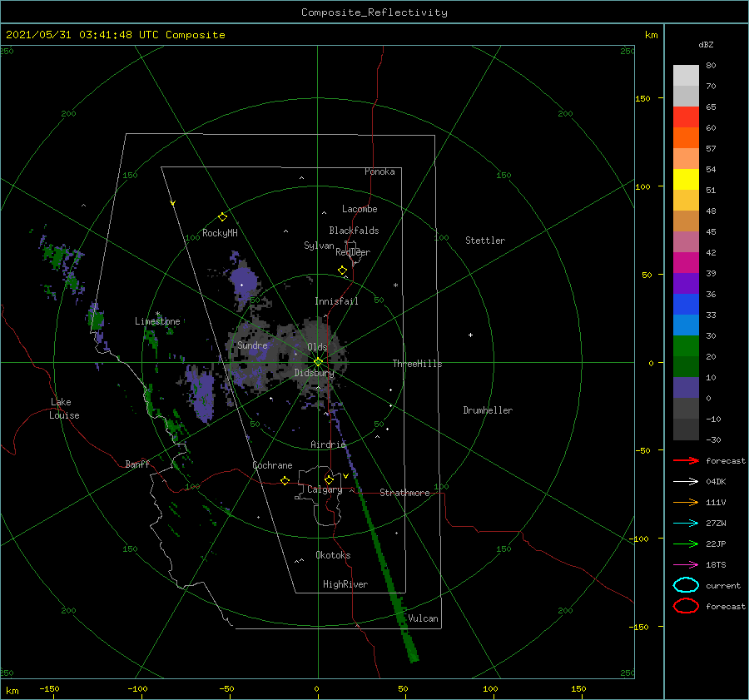Click the dBZ legend heading

[706, 44]
